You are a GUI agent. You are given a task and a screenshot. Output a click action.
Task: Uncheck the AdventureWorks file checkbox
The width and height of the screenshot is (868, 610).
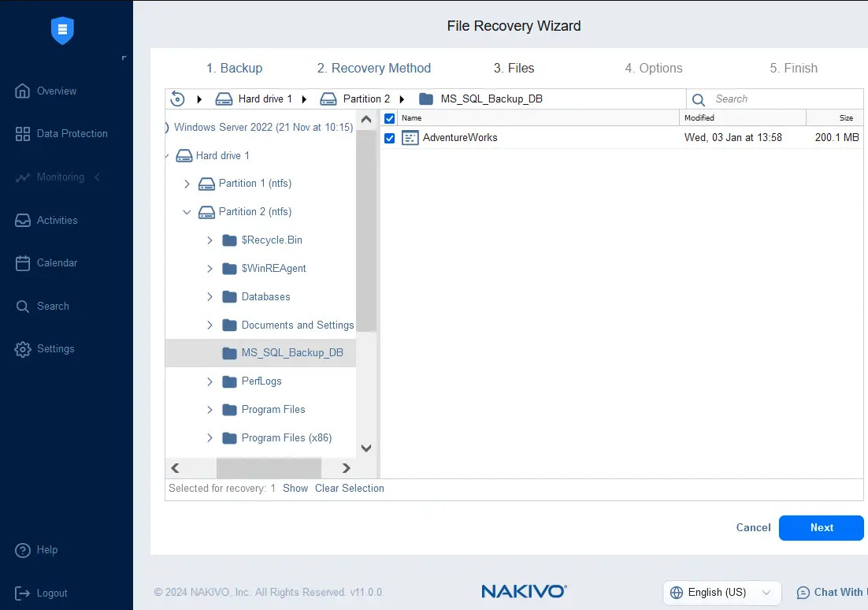pyautogui.click(x=389, y=138)
